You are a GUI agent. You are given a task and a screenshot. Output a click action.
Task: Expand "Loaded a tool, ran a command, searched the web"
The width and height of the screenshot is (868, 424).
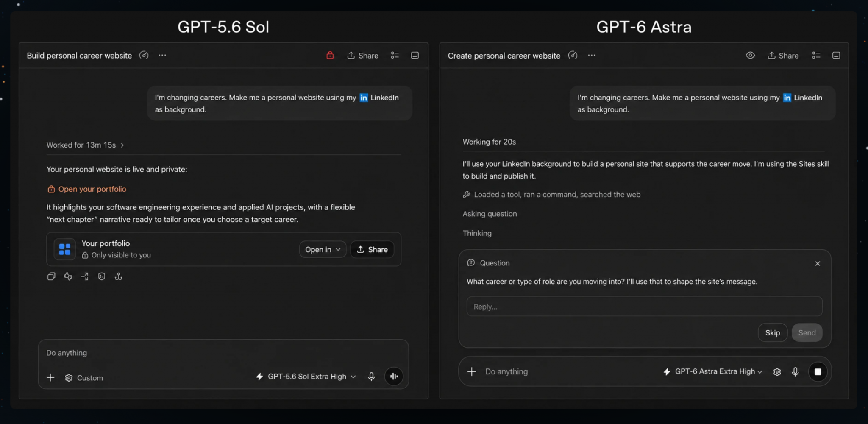pos(551,195)
